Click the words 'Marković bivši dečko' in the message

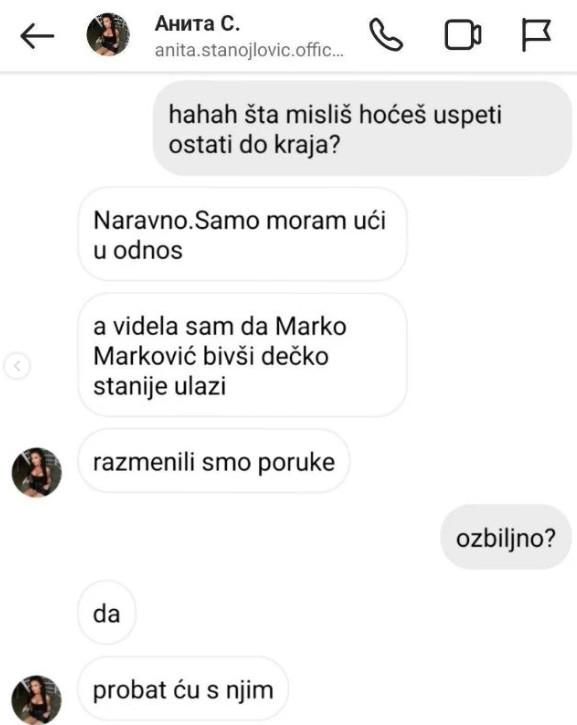(x=211, y=356)
